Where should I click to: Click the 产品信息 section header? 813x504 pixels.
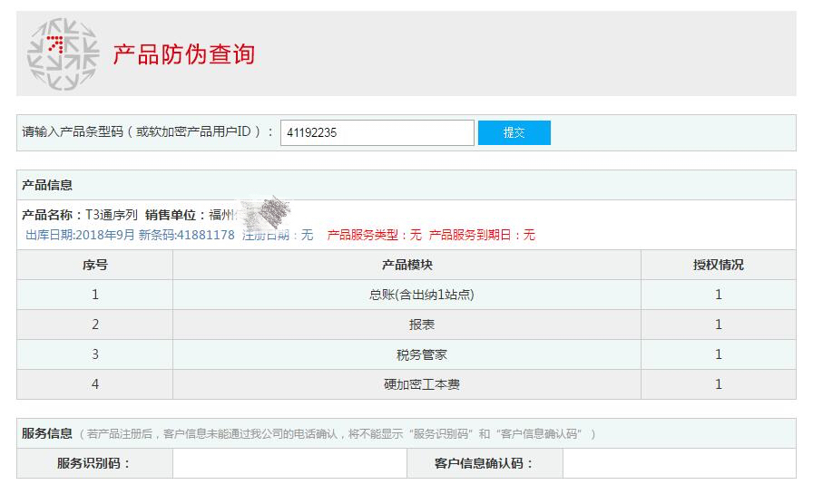[x=47, y=185]
